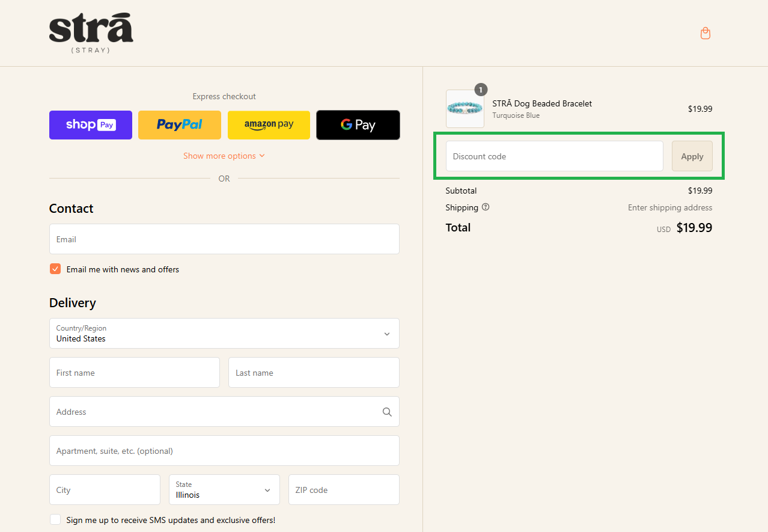Click the STRĀ Dog Beaded Bracelet title
Image resolution: width=768 pixels, height=532 pixels.
pos(542,103)
